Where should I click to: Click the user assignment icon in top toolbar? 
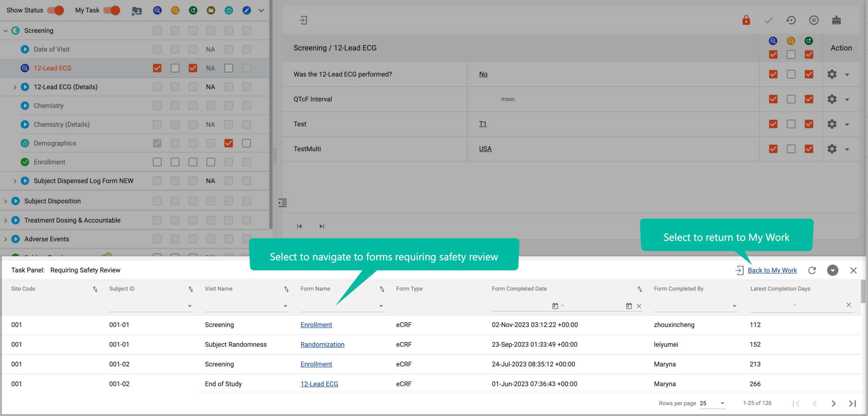137,11
